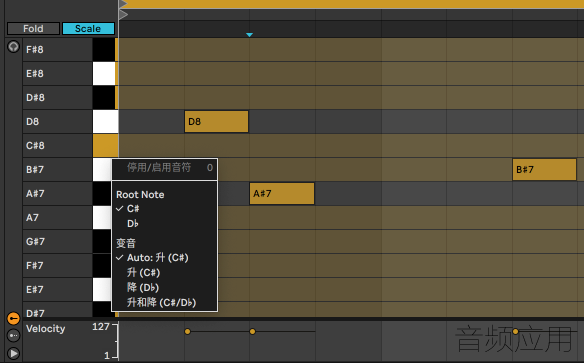Disable the Scale highlighting button
Viewport: 584px width, 363px height.
click(x=88, y=29)
